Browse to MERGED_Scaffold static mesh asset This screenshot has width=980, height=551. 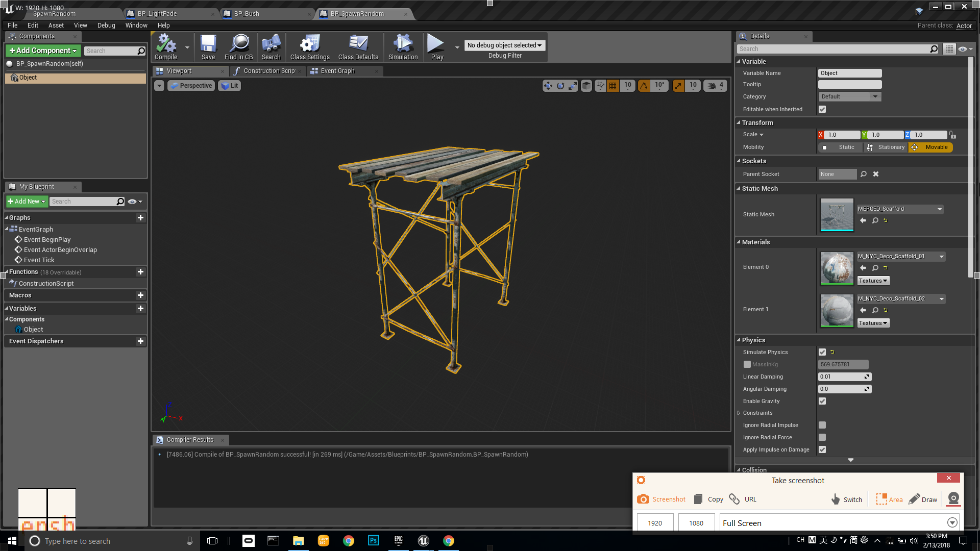coord(875,220)
